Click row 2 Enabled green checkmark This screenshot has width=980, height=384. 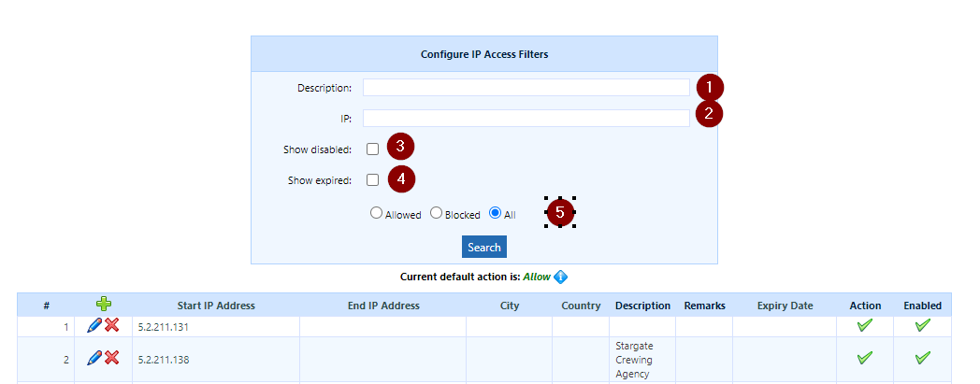[923, 358]
